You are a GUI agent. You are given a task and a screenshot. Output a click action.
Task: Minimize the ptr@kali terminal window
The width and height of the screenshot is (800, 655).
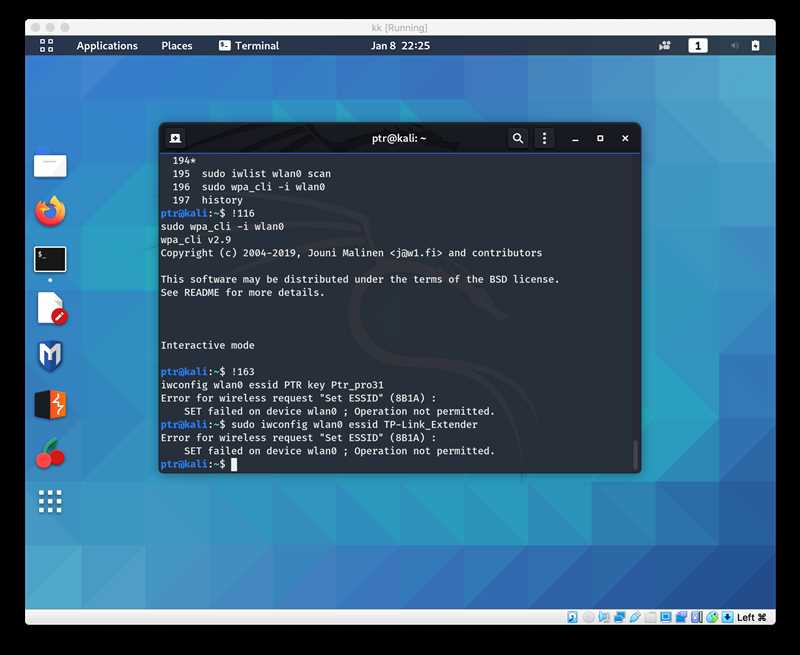coord(575,138)
